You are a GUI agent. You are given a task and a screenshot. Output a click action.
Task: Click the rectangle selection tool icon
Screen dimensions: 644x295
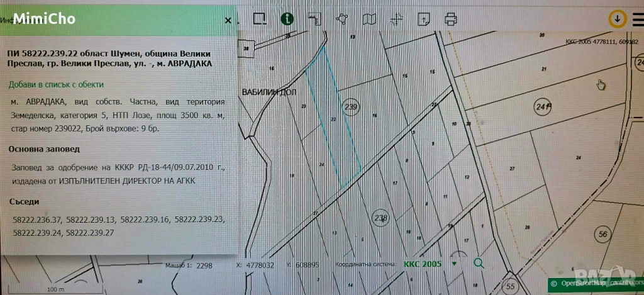(x=260, y=19)
